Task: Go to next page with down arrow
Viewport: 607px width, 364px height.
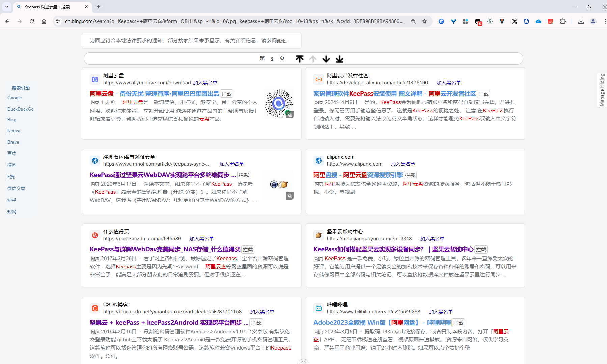Action: [x=326, y=59]
